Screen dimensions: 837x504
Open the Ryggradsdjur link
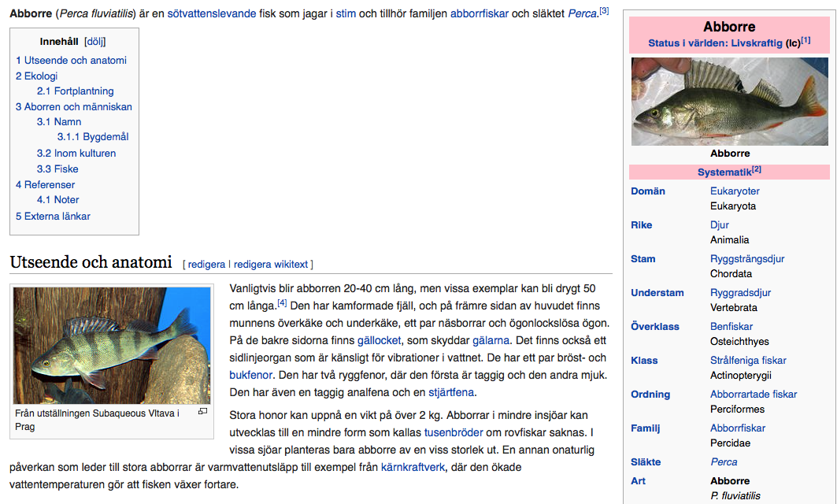point(740,293)
